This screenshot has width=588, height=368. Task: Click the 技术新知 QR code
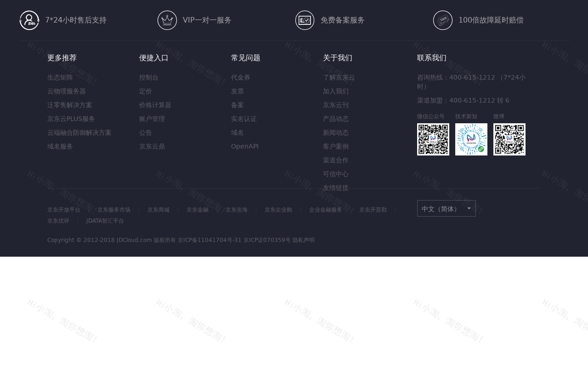[x=471, y=139]
